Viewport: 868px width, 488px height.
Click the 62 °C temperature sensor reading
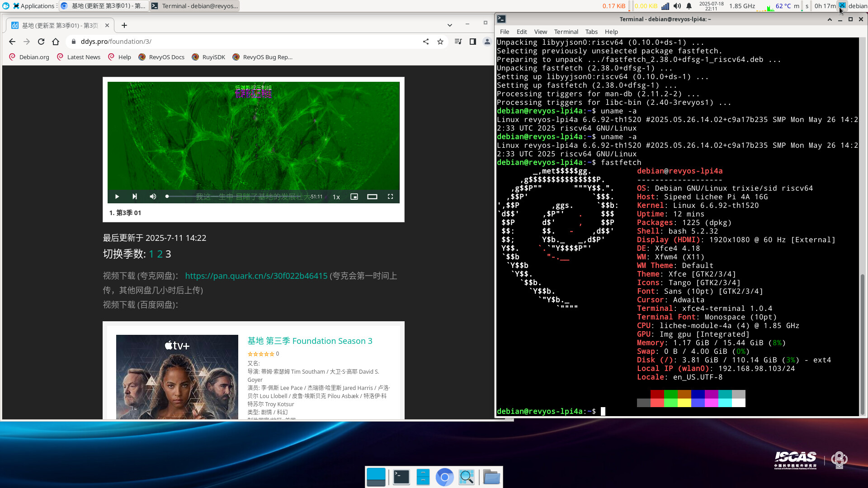[x=783, y=6]
